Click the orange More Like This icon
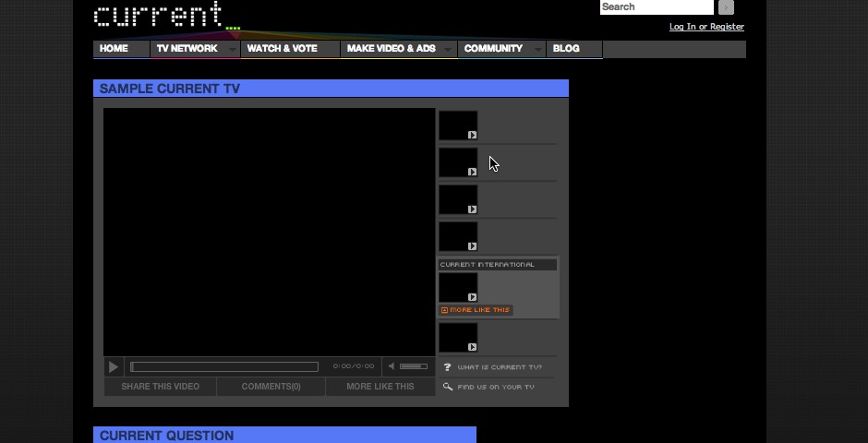 click(444, 310)
